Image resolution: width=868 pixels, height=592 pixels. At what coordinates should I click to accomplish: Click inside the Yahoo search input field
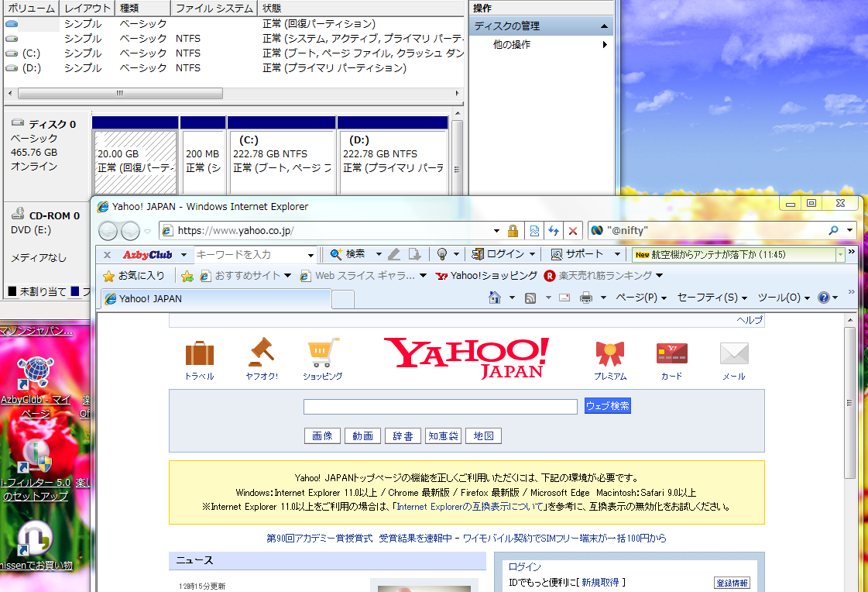[x=440, y=406]
